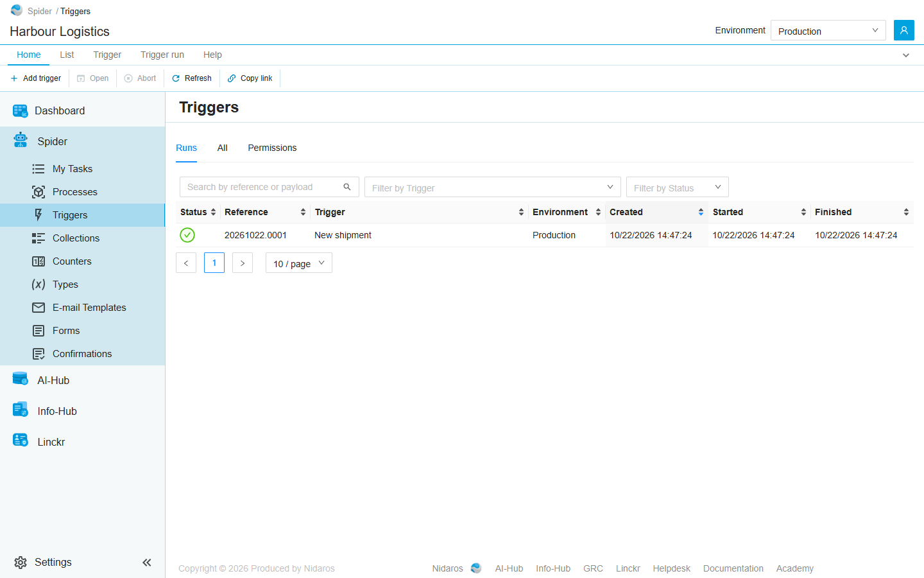924x578 pixels.
Task: Select the Permissions tab
Action: coord(272,148)
